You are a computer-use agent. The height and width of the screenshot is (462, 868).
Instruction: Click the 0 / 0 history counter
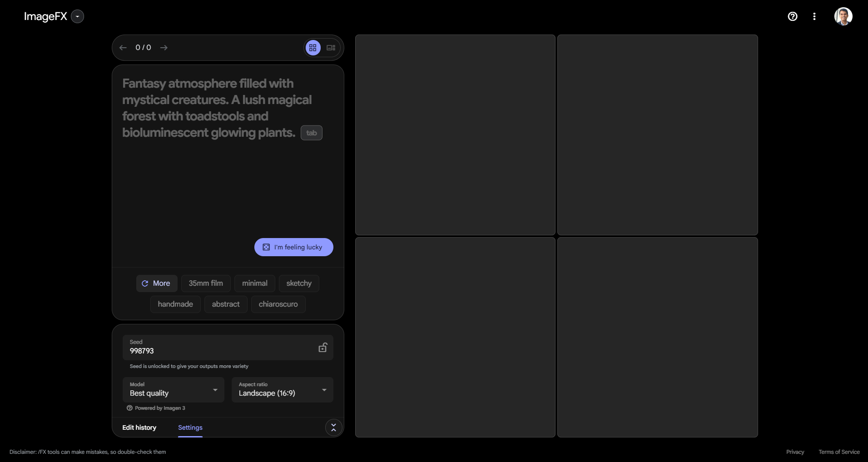point(143,48)
